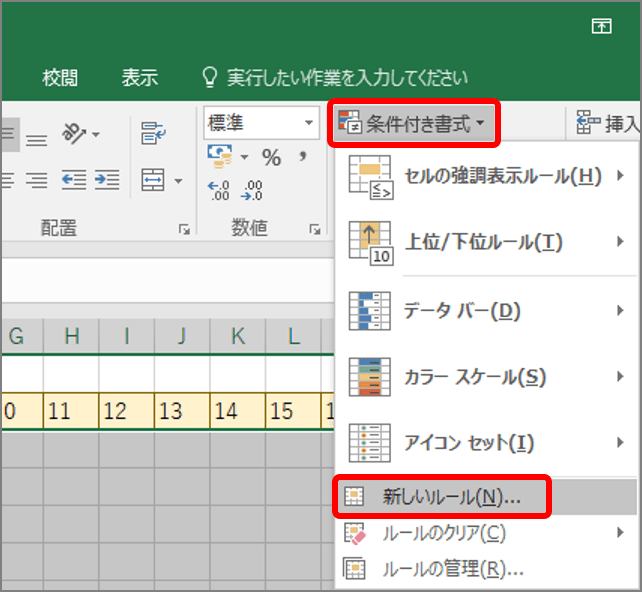Select column header J
Screen dimensions: 642x592
(182, 336)
